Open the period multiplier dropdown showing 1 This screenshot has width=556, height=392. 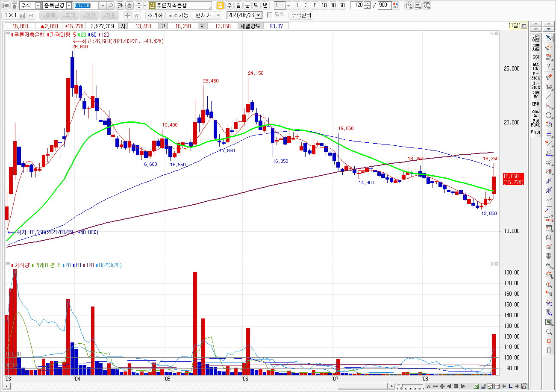[x=288, y=6]
